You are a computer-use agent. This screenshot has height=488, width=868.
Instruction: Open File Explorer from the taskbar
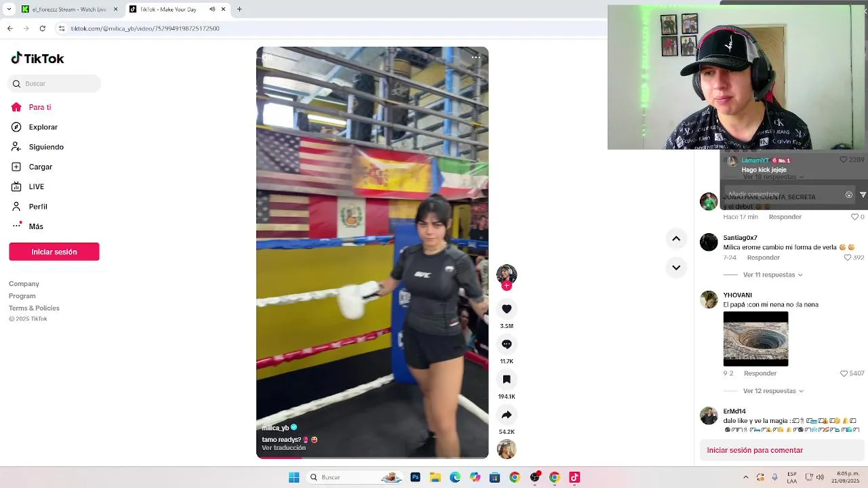pos(435,477)
